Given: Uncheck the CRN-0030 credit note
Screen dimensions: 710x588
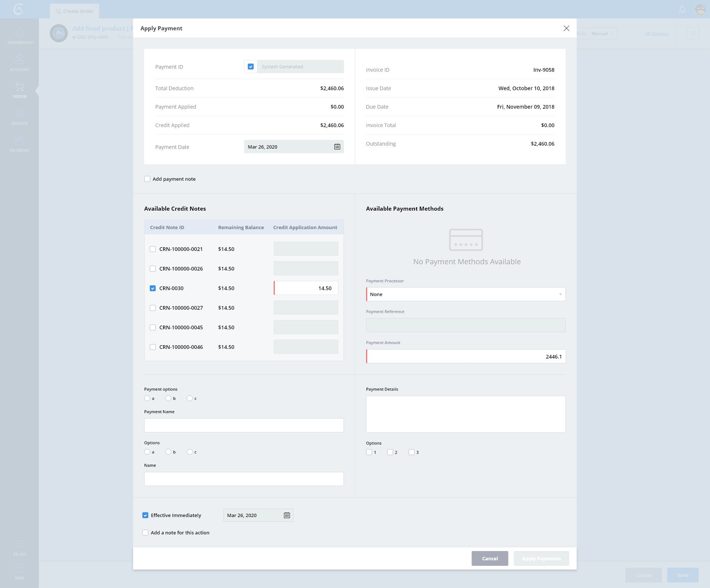Looking at the screenshot, I should 153,288.
